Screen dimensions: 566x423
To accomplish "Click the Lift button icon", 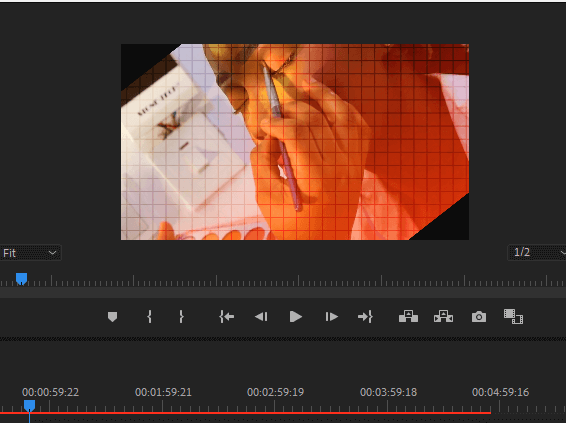I will pos(408,316).
